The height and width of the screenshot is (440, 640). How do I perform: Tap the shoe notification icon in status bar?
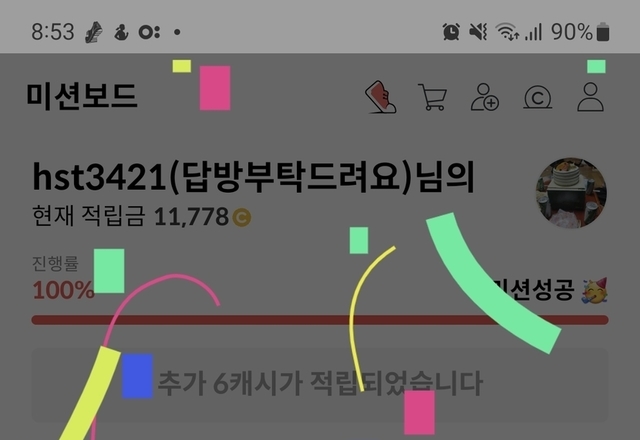pyautogui.click(x=94, y=32)
